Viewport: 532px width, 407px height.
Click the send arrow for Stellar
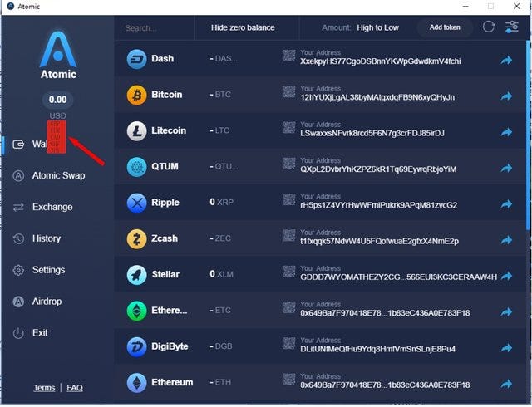(506, 276)
